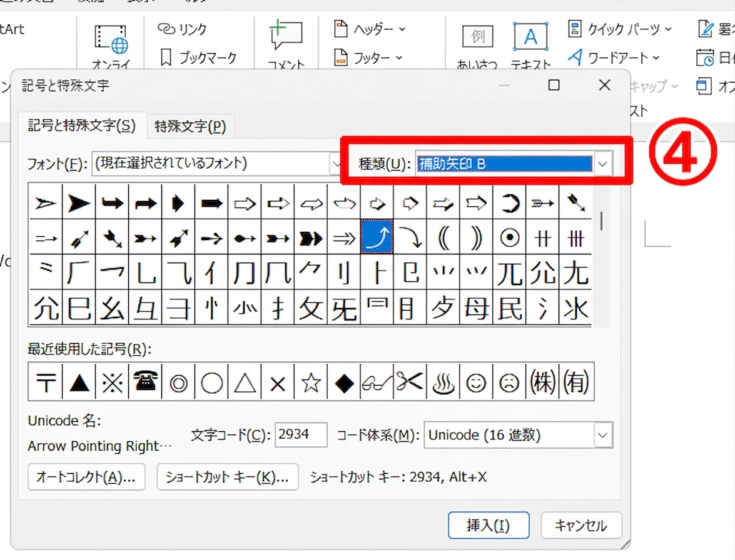Select the 記号と特殊文字 tab
Viewport: 735px width, 560px height.
pyautogui.click(x=82, y=126)
